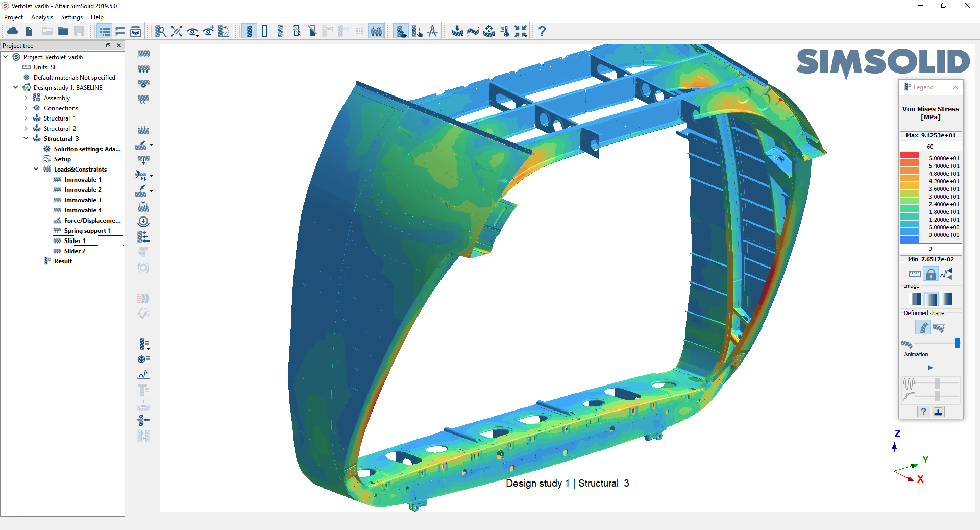This screenshot has width=980, height=530.
Task: Expand the Assembly tree node
Action: click(26, 98)
